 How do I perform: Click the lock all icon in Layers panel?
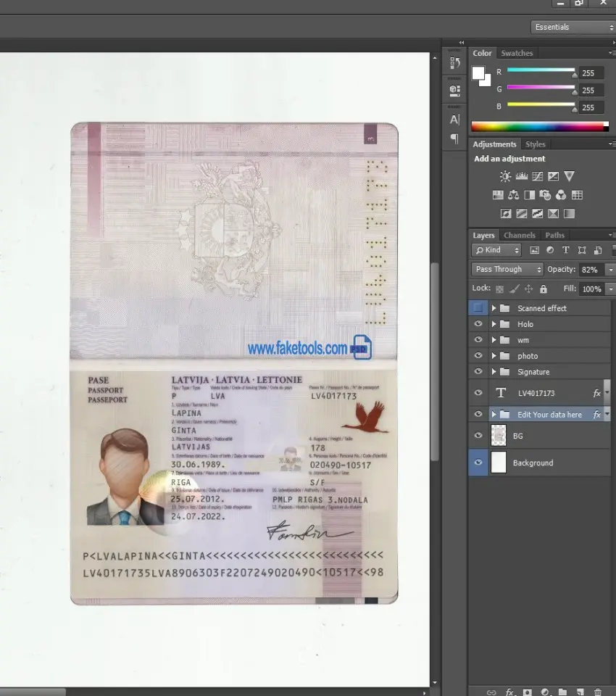[x=544, y=289]
